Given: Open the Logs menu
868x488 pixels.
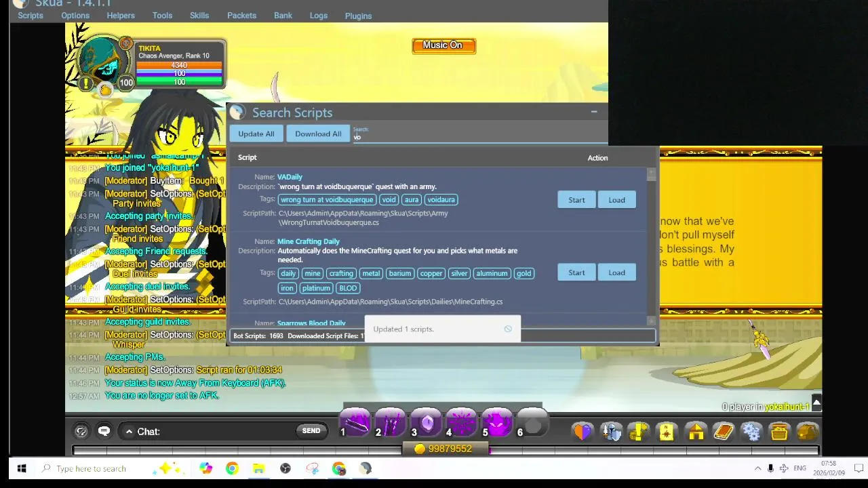Looking at the screenshot, I should (x=319, y=16).
